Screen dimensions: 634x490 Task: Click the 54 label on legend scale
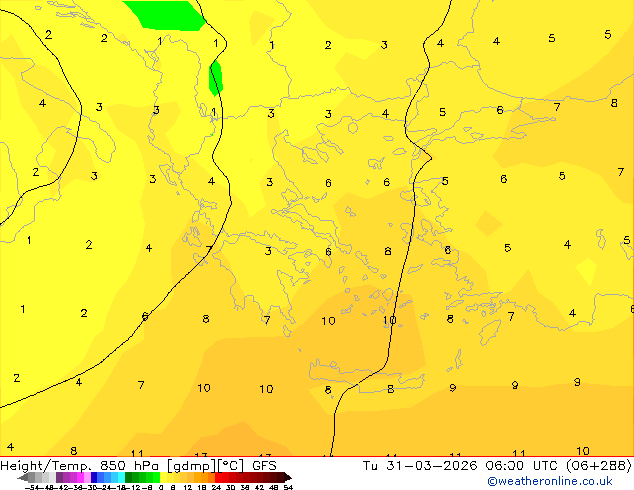(x=288, y=487)
